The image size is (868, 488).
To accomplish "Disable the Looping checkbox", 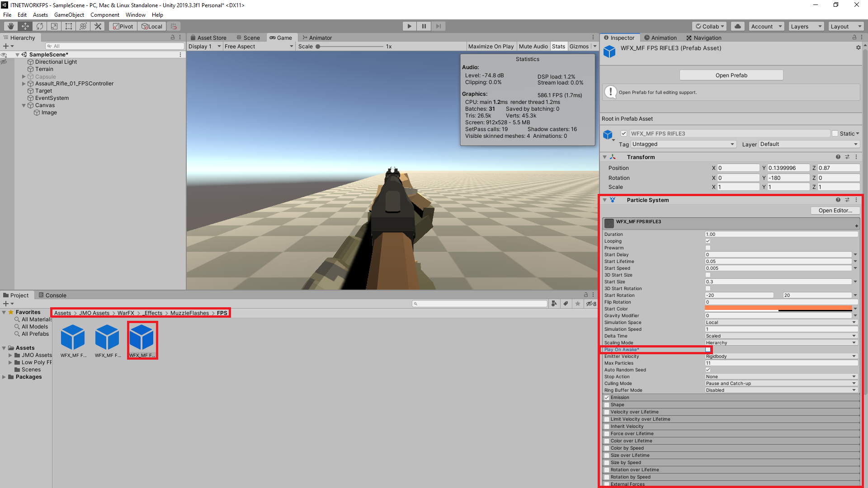I will coord(708,241).
